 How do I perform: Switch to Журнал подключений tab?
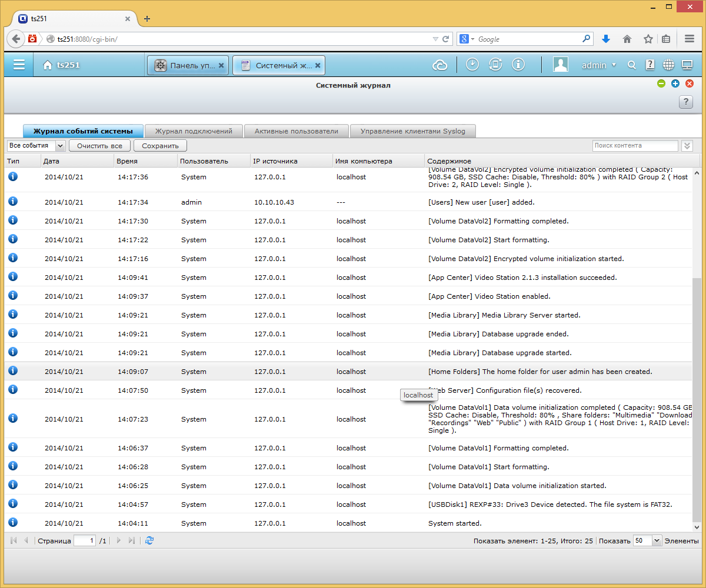pyautogui.click(x=194, y=131)
